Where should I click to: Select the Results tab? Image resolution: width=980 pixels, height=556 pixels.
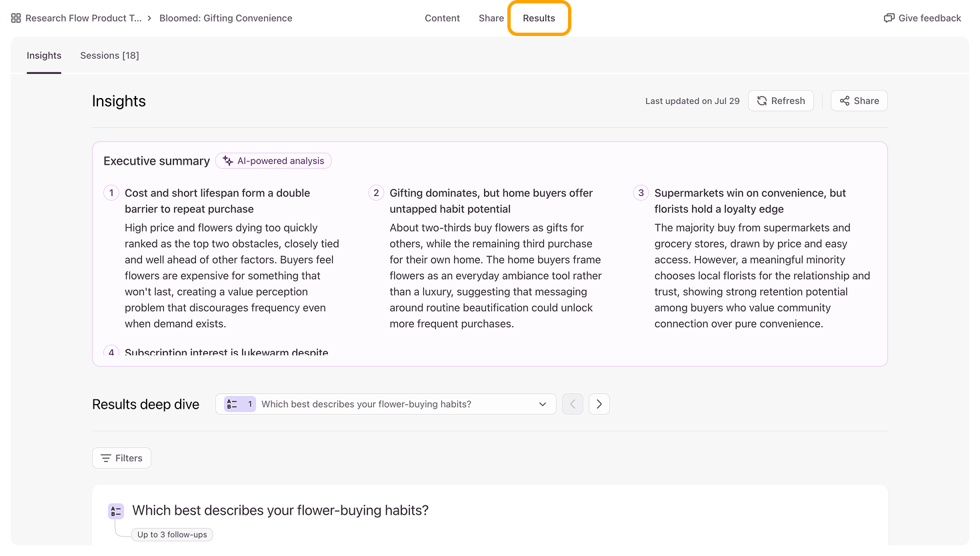pos(539,18)
